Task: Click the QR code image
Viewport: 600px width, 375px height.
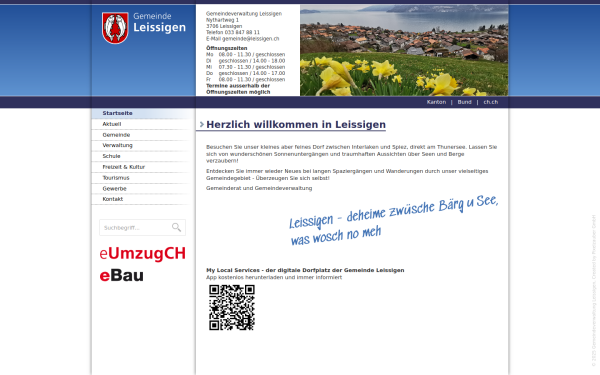Action: (x=232, y=307)
